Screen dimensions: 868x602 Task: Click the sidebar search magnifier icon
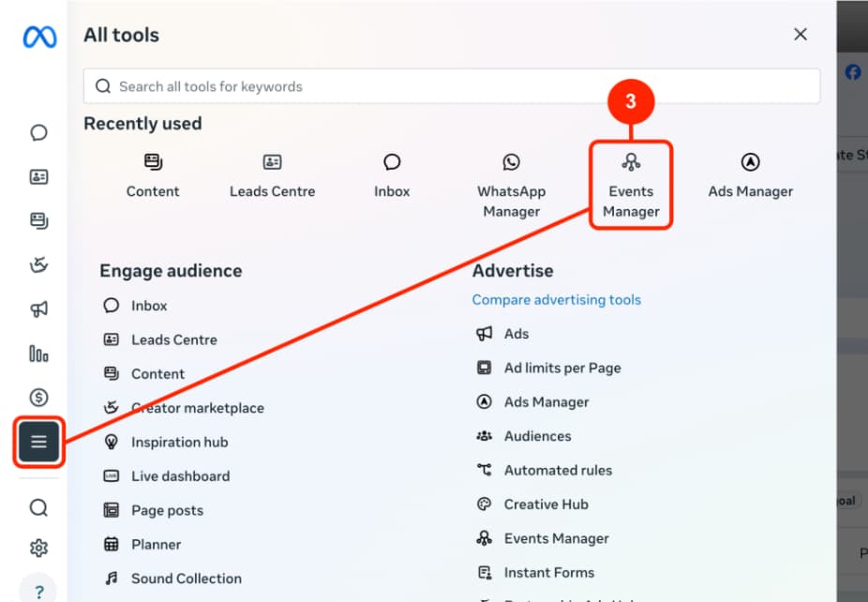38,507
